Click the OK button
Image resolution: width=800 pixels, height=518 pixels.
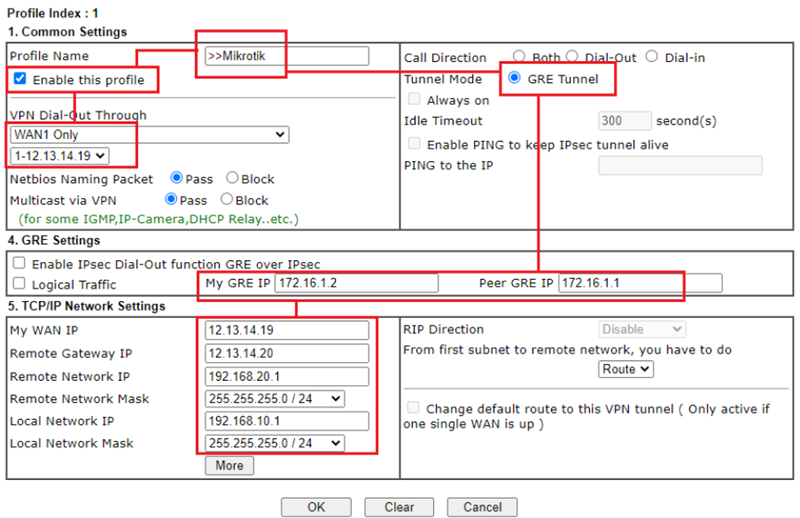315,507
